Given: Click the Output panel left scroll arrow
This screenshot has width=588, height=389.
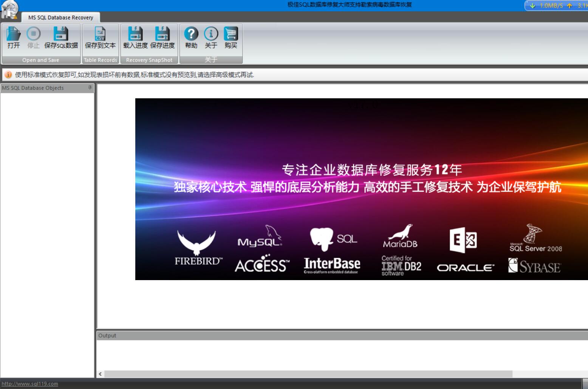Looking at the screenshot, I should 100,374.
